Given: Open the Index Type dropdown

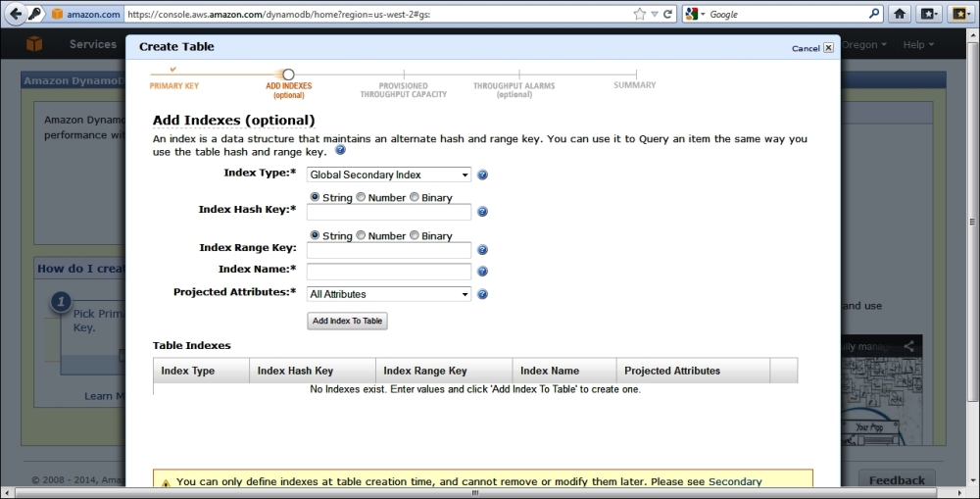Looking at the screenshot, I should [389, 175].
